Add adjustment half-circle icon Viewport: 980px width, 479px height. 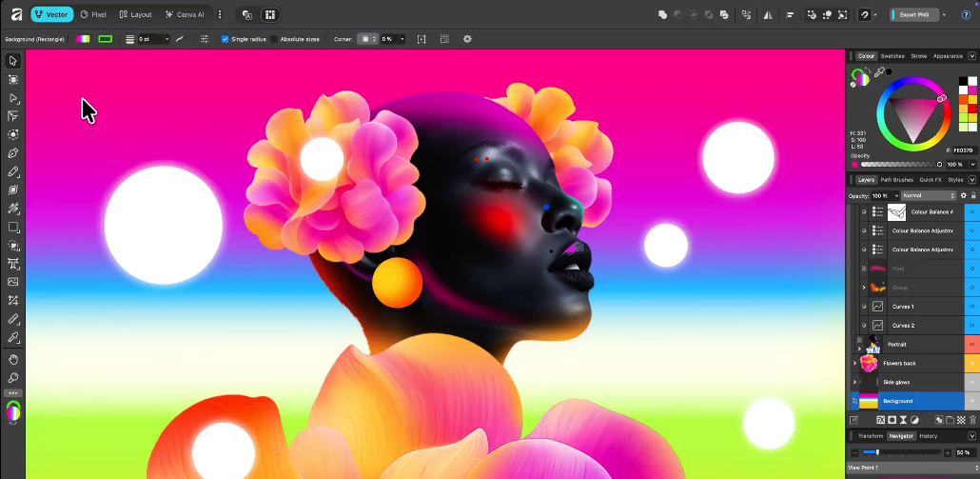click(914, 420)
